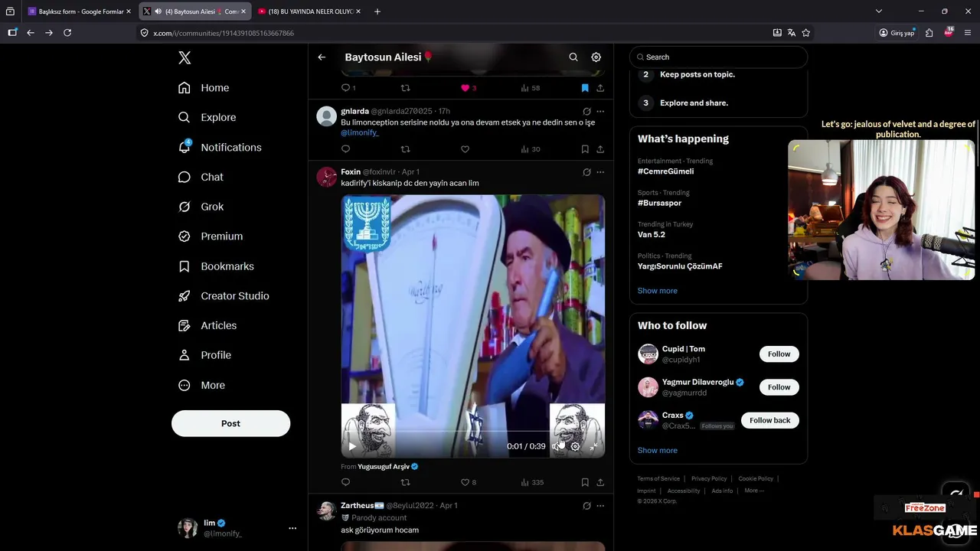Share Foxin's post
Screen dimensions: 980x551
(x=600, y=482)
